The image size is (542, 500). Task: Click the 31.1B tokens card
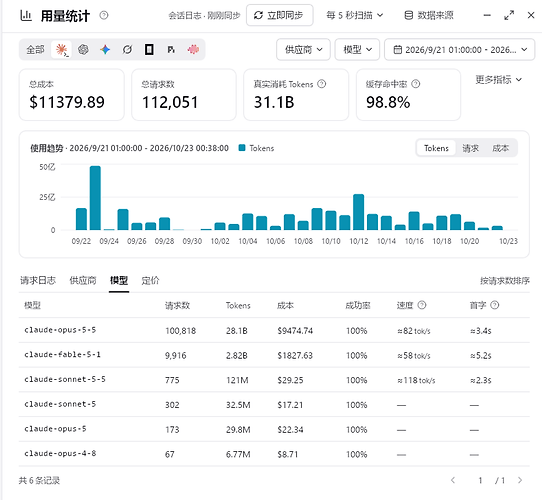pos(296,95)
